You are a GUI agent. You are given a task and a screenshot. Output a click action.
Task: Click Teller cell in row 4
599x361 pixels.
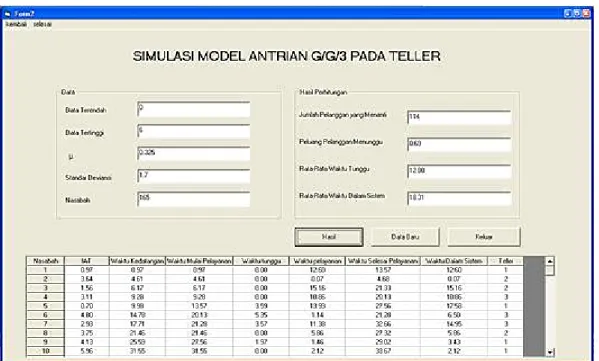coord(505,297)
